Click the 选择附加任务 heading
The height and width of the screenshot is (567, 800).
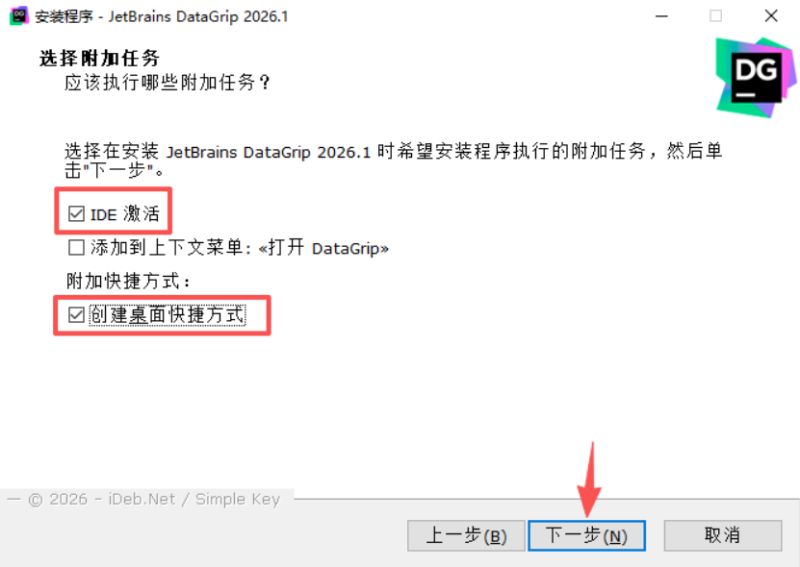[x=99, y=58]
